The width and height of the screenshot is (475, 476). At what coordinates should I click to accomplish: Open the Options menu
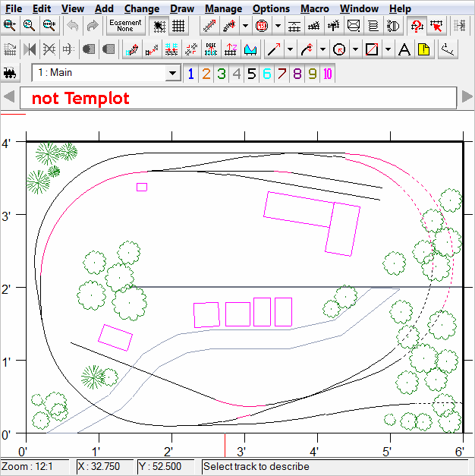[x=271, y=8]
